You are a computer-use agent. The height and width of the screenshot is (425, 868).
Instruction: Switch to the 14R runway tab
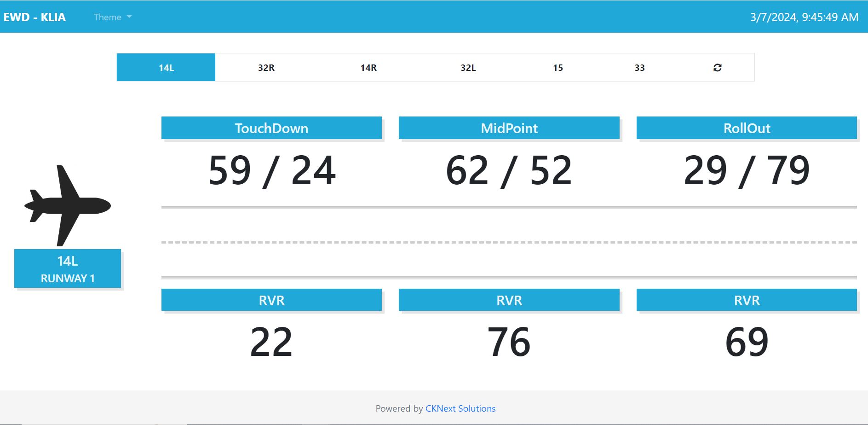[368, 68]
